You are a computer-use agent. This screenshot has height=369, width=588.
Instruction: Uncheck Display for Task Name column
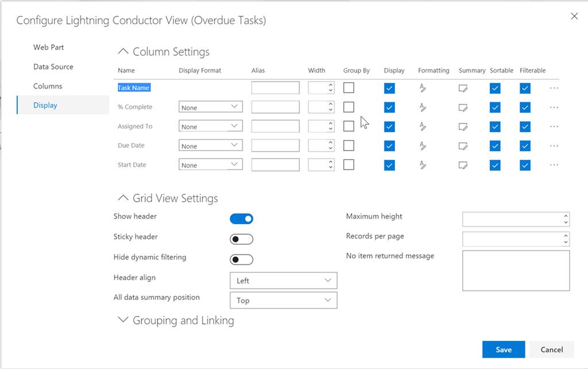(x=389, y=88)
